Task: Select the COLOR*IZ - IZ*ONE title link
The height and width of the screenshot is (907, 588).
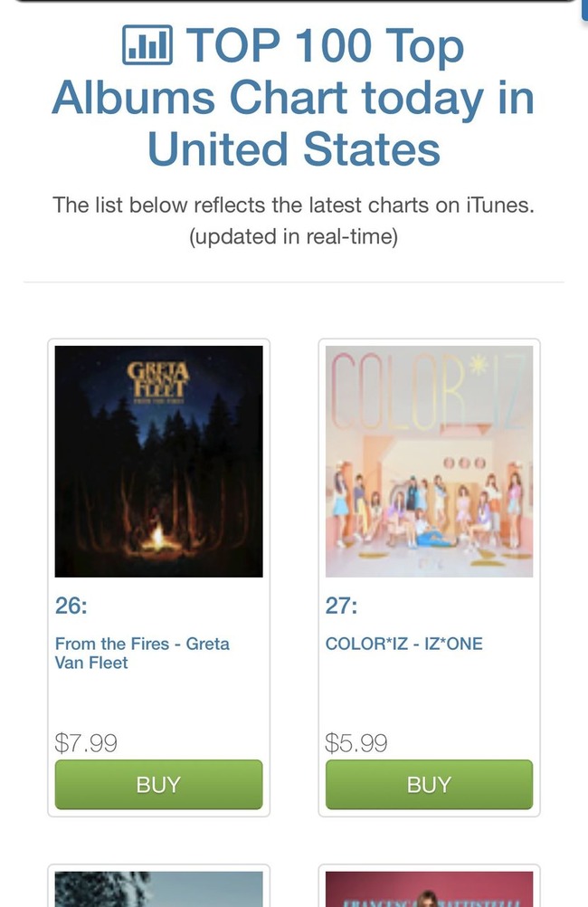Action: 404,644
